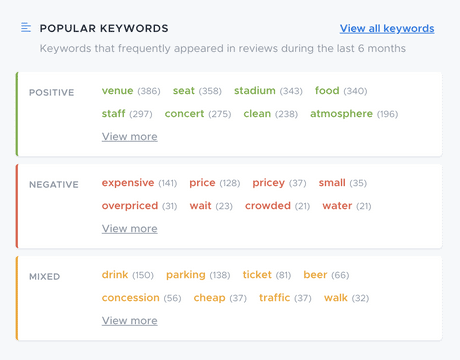Select the positive keyword staff
Image resolution: width=460 pixels, height=360 pixels.
pos(113,114)
